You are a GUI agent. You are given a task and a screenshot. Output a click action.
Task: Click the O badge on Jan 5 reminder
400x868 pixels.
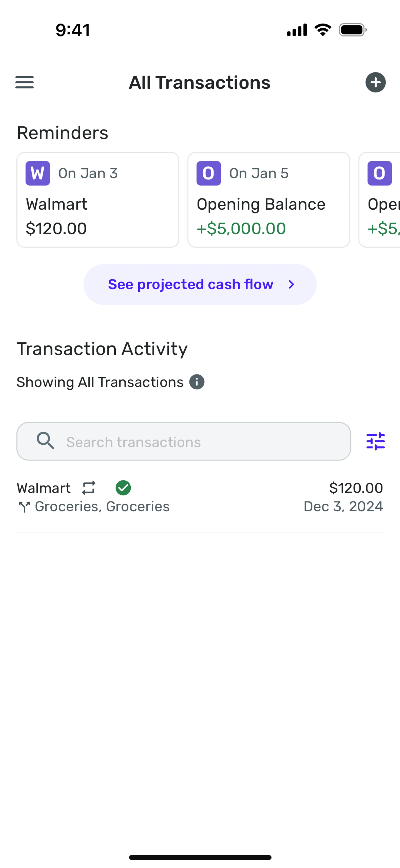click(x=208, y=173)
